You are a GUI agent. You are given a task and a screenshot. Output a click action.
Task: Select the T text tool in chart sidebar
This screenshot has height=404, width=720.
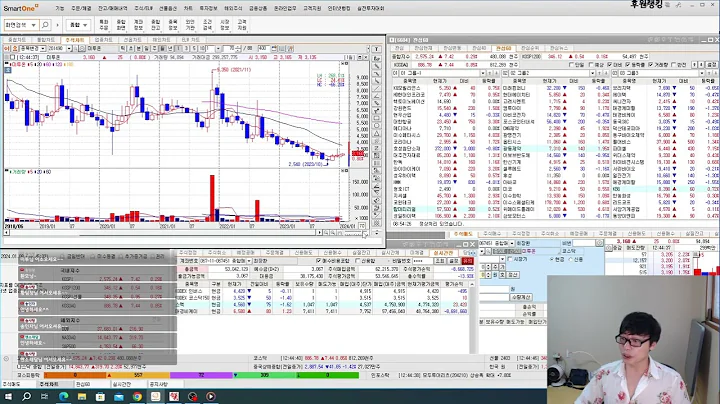pyautogui.click(x=377, y=49)
